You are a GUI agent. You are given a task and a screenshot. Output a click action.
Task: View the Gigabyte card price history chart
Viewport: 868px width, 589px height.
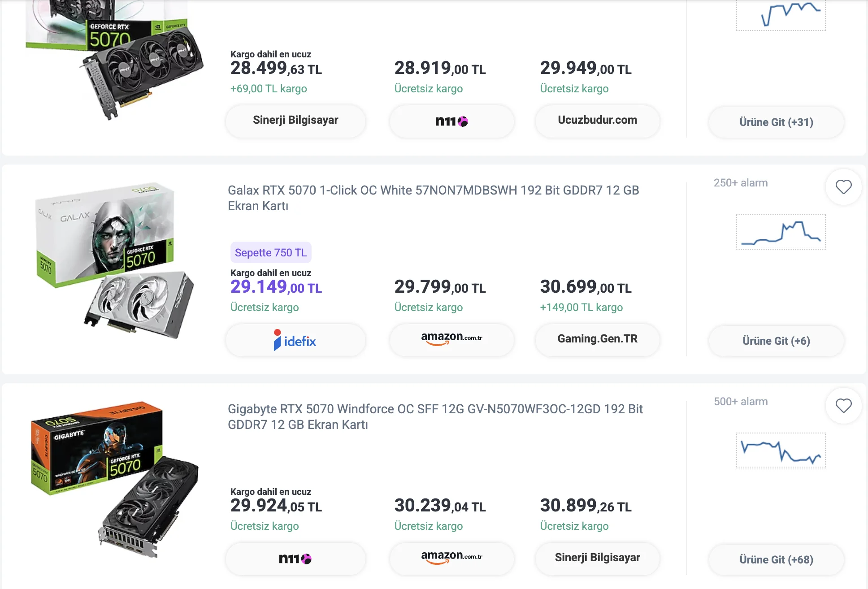coord(781,450)
